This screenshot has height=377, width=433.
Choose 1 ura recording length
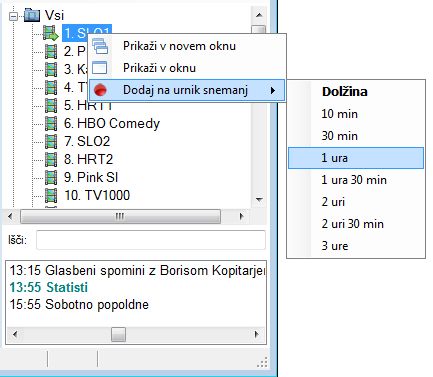click(356, 158)
